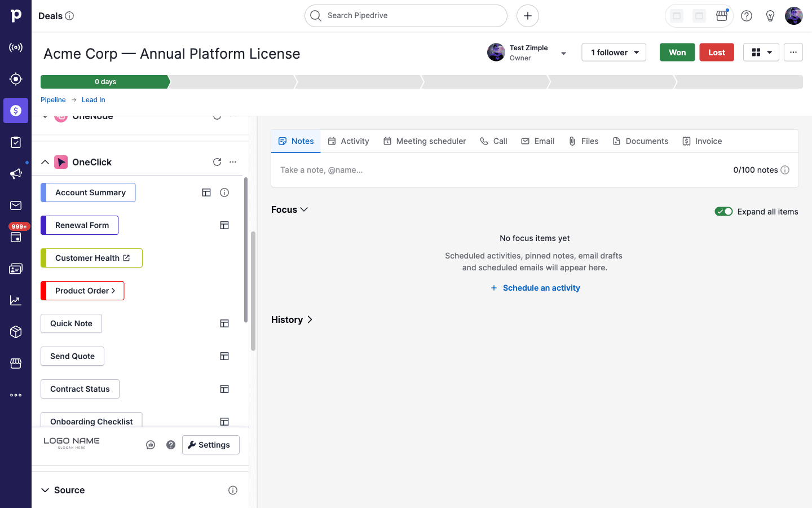Collapse the Source section
This screenshot has height=508, width=812.
(x=45, y=490)
